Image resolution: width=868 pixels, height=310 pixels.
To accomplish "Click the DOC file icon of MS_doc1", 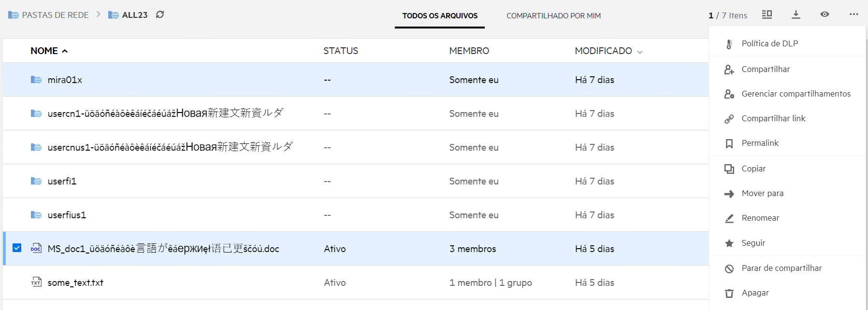I will pos(36,249).
